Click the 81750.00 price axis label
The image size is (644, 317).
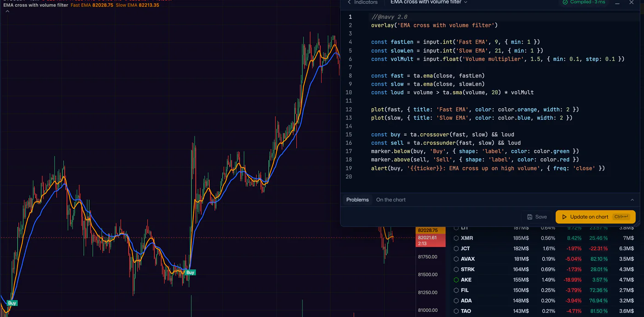(x=427, y=257)
